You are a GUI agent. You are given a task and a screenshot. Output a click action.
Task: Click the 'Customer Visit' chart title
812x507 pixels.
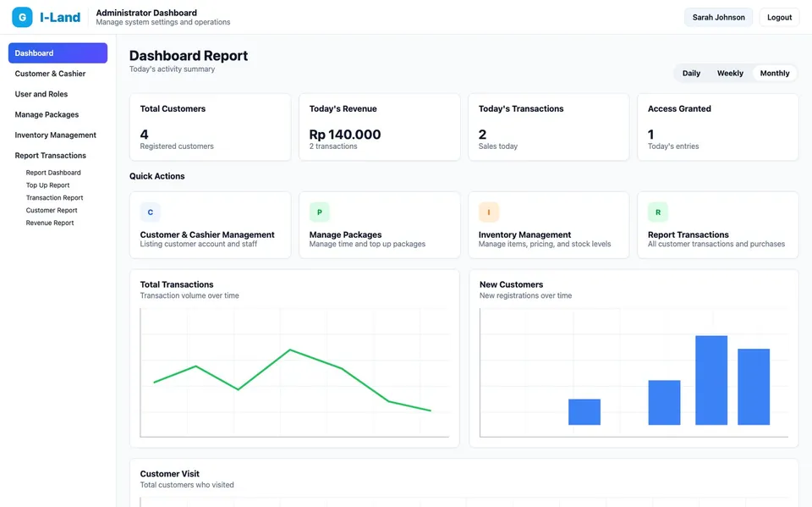(170, 474)
